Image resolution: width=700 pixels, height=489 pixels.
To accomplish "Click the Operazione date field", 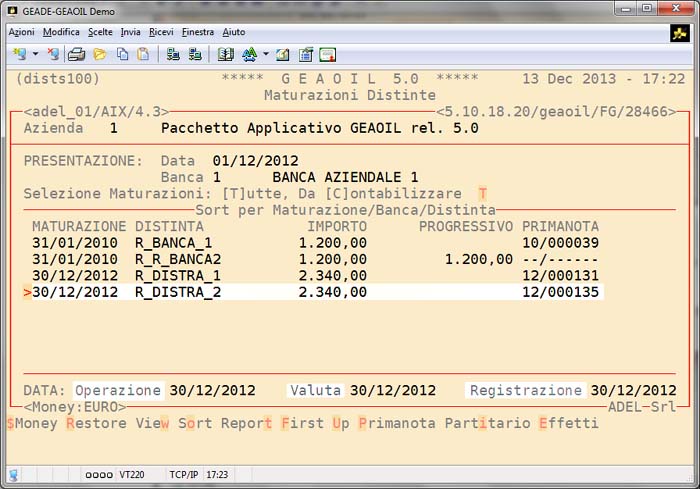I will tap(117, 390).
